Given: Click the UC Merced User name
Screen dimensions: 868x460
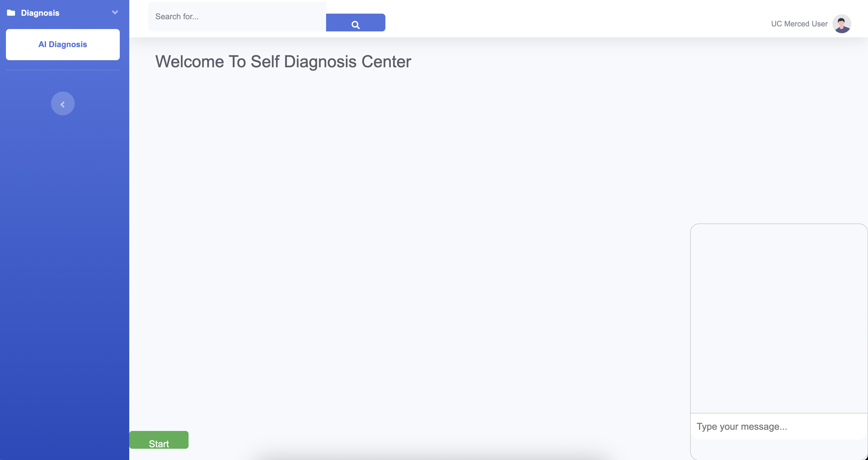Looking at the screenshot, I should click(x=799, y=24).
